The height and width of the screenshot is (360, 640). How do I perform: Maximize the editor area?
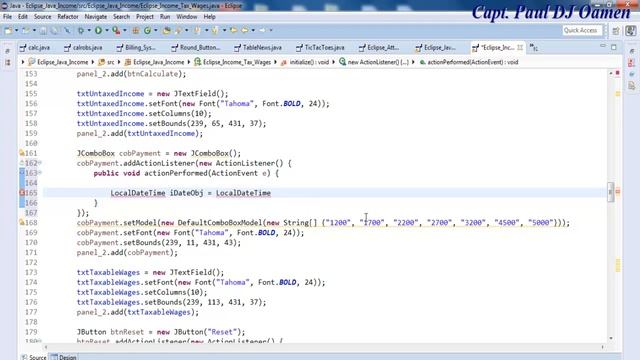[613, 47]
